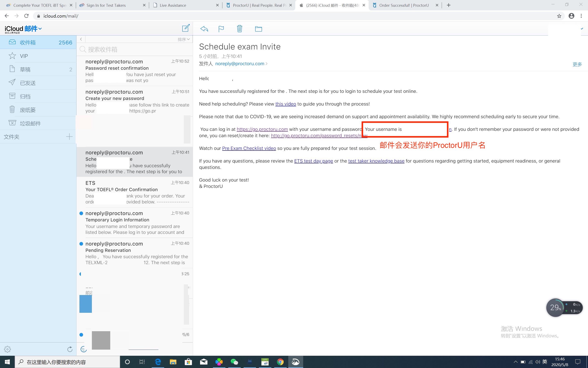Open the Temporary Login Information email

(x=135, y=222)
